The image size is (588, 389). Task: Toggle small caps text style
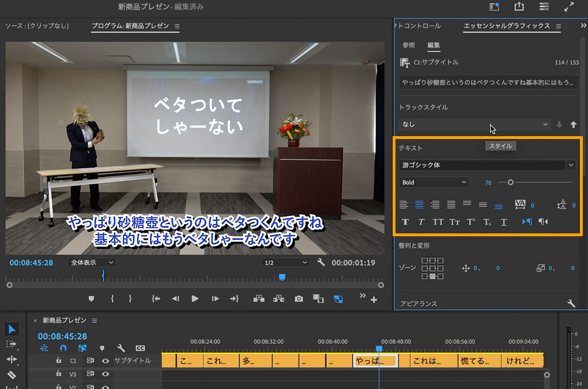(x=455, y=222)
